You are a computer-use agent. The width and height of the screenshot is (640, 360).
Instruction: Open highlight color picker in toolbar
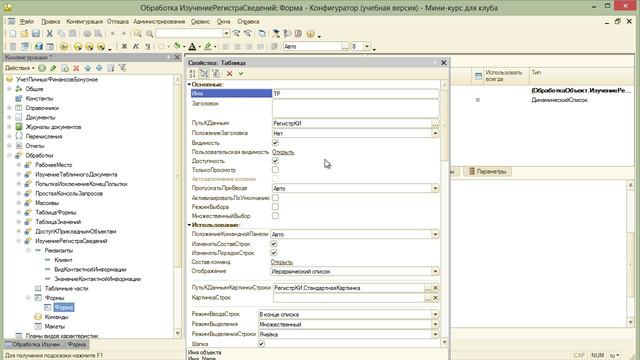click(x=208, y=47)
